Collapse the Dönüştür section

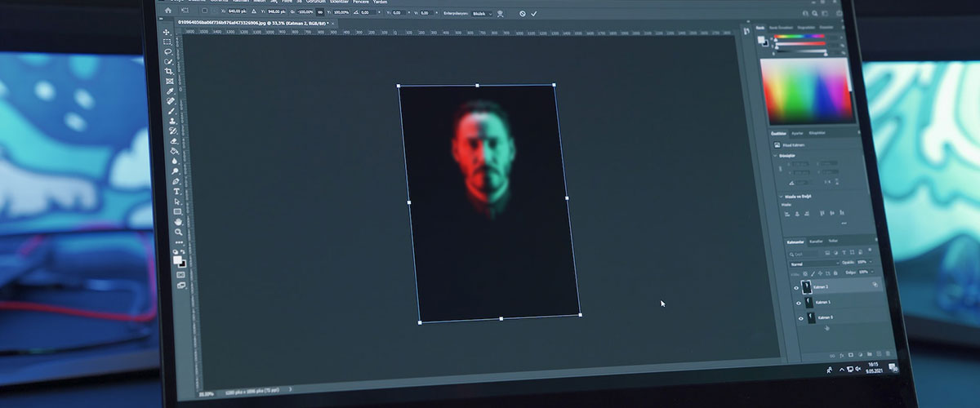(x=775, y=156)
